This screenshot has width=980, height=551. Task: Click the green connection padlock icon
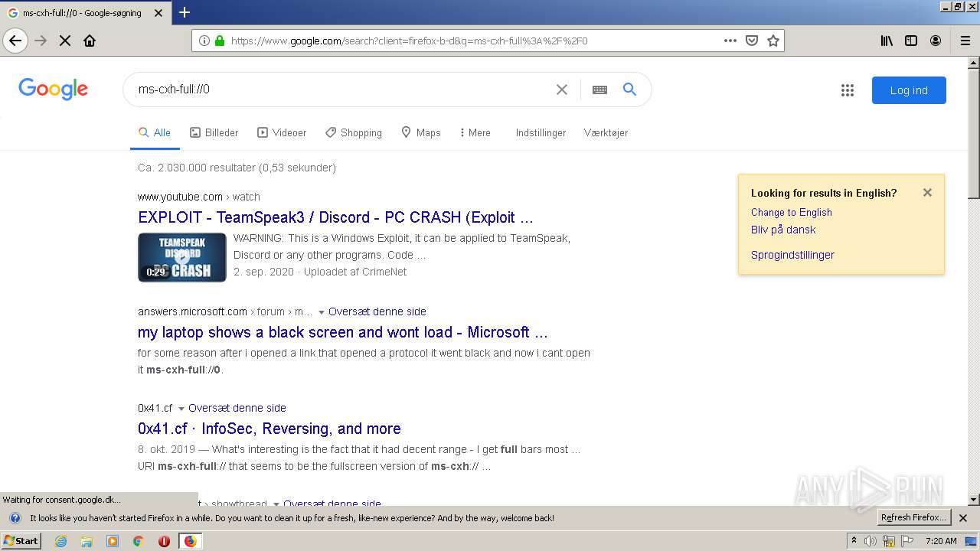[x=220, y=41]
